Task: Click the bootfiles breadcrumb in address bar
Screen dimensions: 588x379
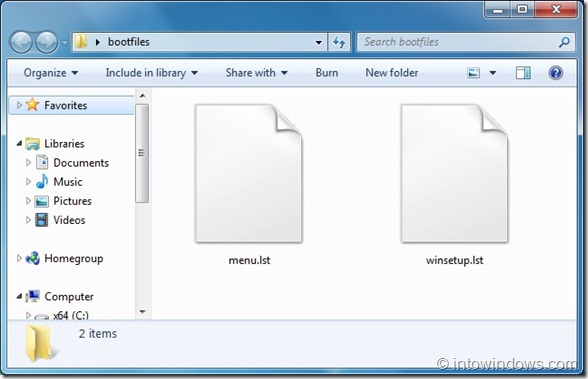Action: [x=129, y=42]
